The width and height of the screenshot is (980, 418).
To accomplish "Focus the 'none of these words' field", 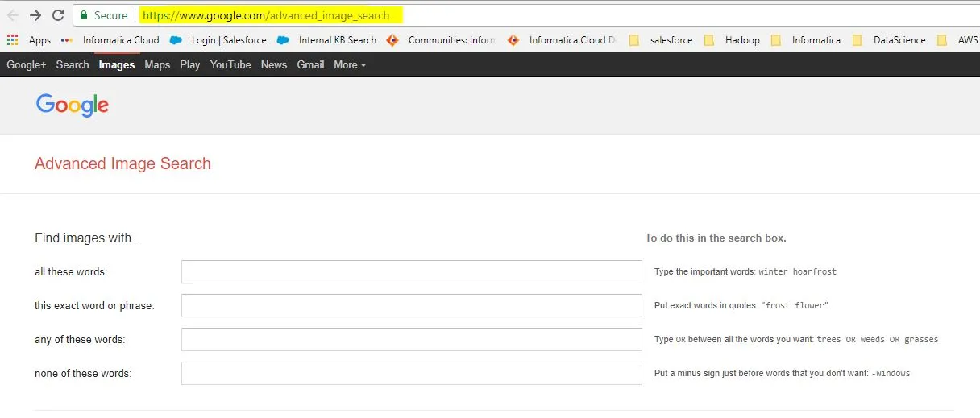I will [412, 374].
